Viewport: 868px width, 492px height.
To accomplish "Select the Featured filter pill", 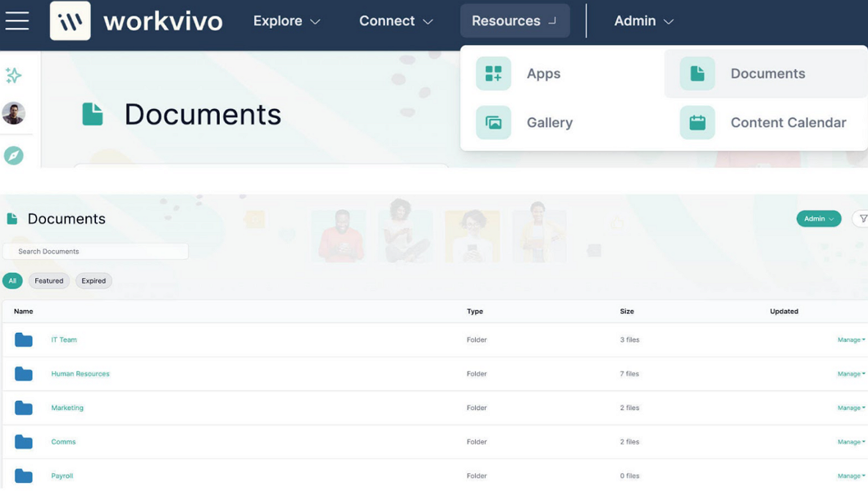I will tap(48, 280).
